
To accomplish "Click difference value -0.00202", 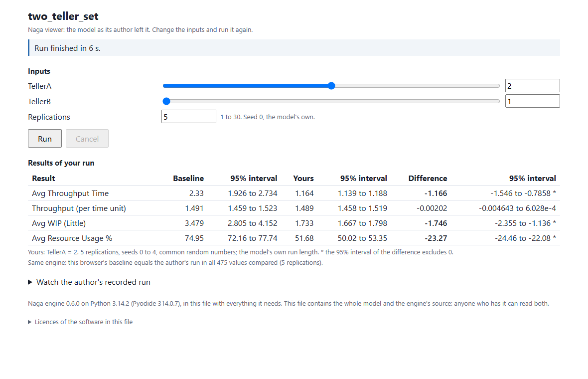I will [x=432, y=208].
